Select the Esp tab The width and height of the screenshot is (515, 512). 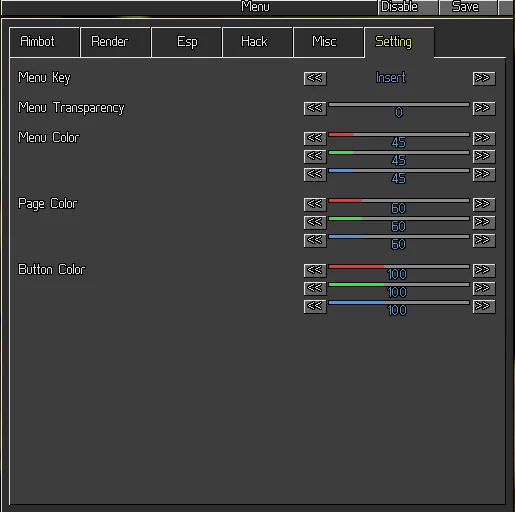pos(187,42)
